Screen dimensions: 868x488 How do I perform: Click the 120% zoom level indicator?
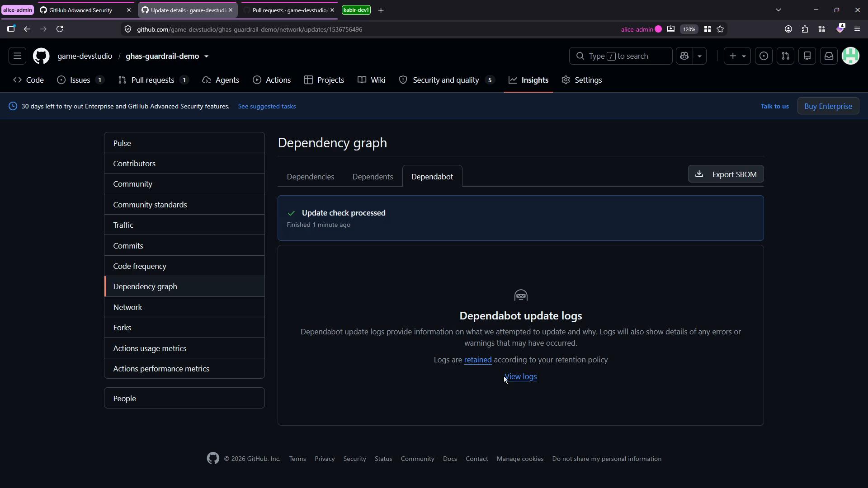pyautogui.click(x=689, y=29)
